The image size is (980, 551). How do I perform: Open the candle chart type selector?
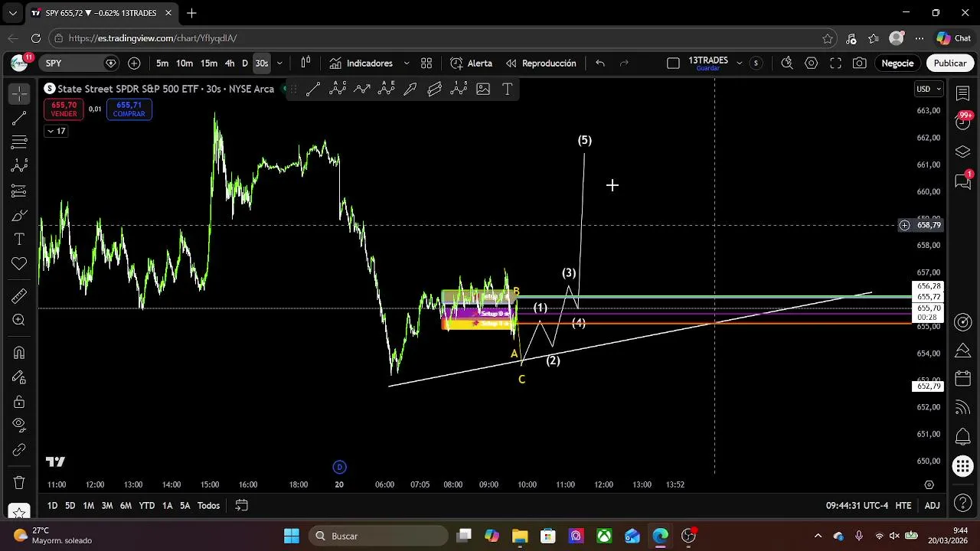point(305,64)
